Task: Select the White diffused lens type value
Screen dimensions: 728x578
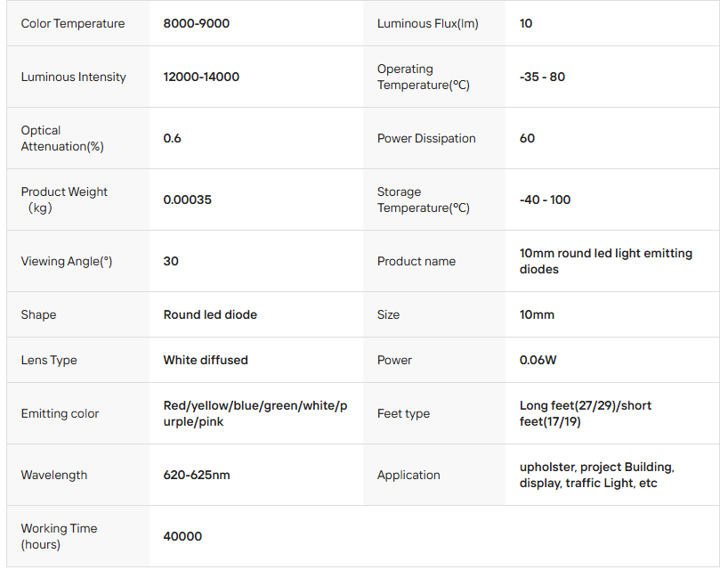Action: click(206, 360)
